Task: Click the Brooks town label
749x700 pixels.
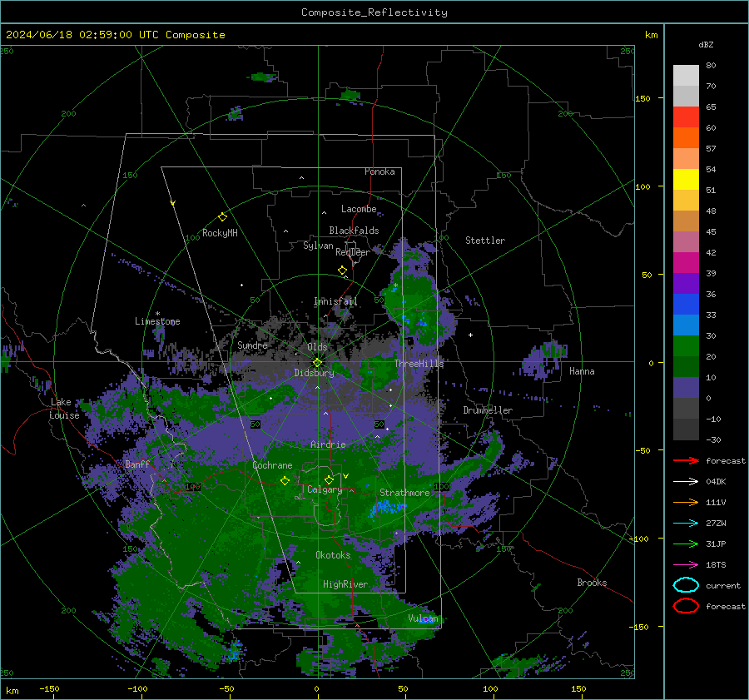Action: [592, 583]
